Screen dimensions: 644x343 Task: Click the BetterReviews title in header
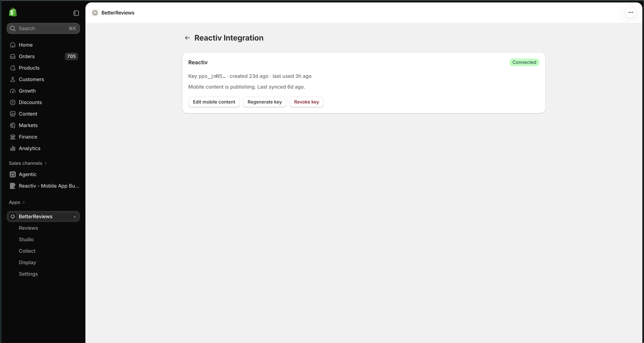point(118,13)
